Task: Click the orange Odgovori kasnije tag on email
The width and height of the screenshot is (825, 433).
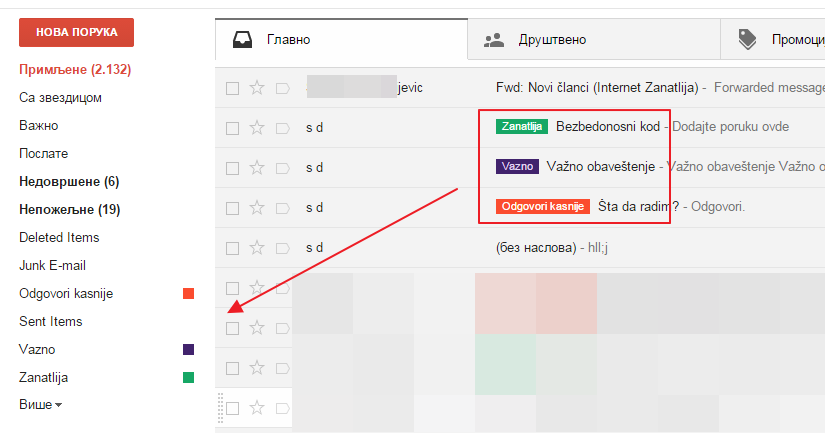Action: 542,206
